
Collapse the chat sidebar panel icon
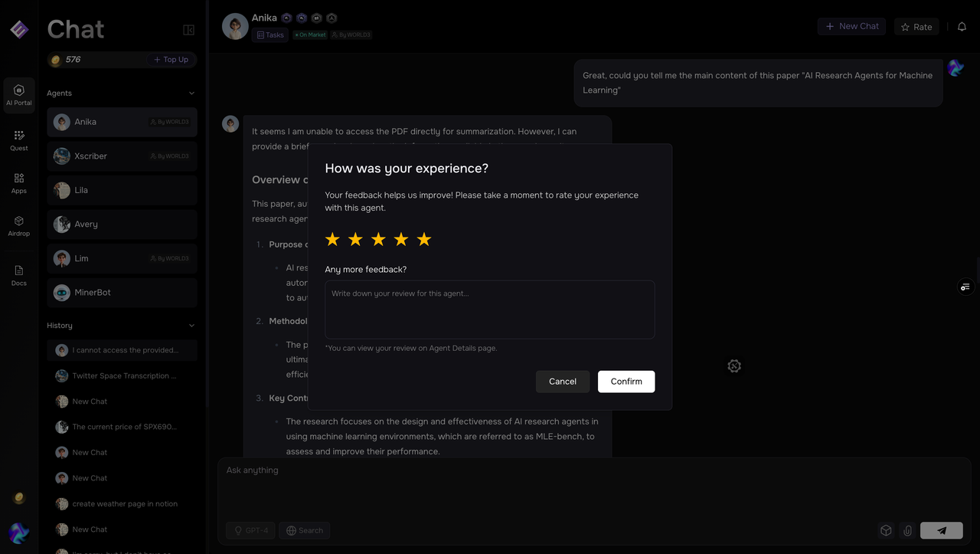(x=188, y=30)
